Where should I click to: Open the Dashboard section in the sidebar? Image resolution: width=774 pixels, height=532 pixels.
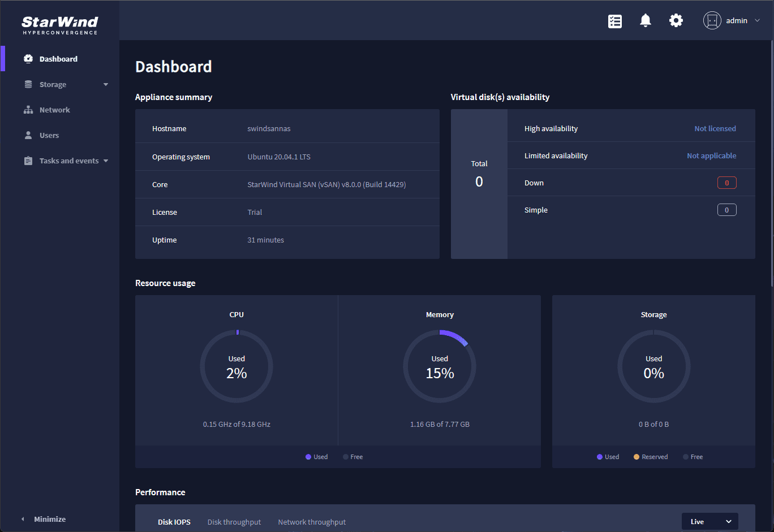59,58
